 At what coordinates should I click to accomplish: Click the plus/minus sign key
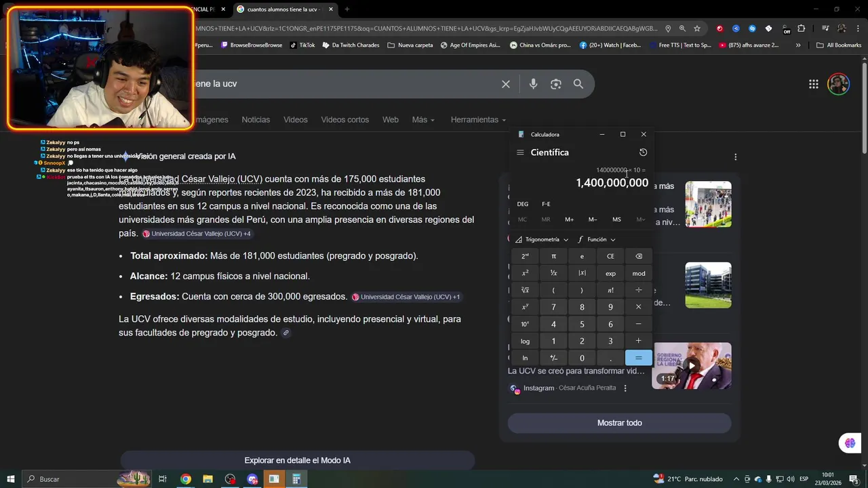pyautogui.click(x=553, y=358)
